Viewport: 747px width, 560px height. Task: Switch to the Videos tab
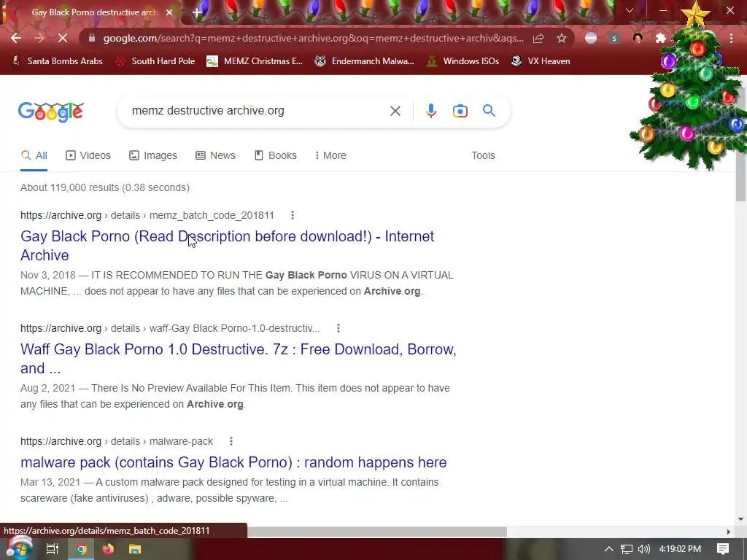88,156
